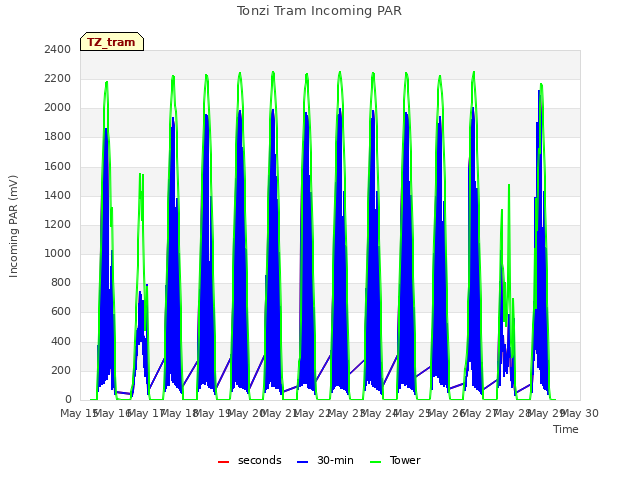Screen dimensions: 640x480
Task: Click the May 15 x-axis label
Action: click(79, 413)
